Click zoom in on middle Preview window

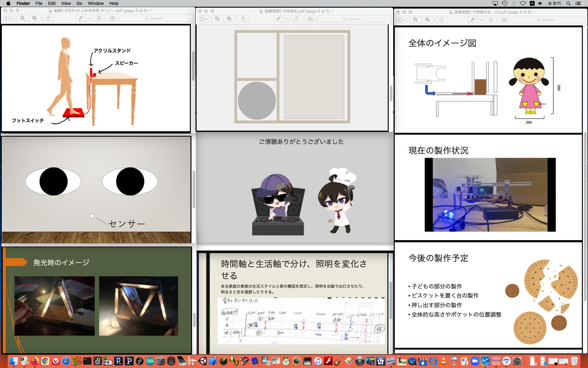[x=229, y=19]
